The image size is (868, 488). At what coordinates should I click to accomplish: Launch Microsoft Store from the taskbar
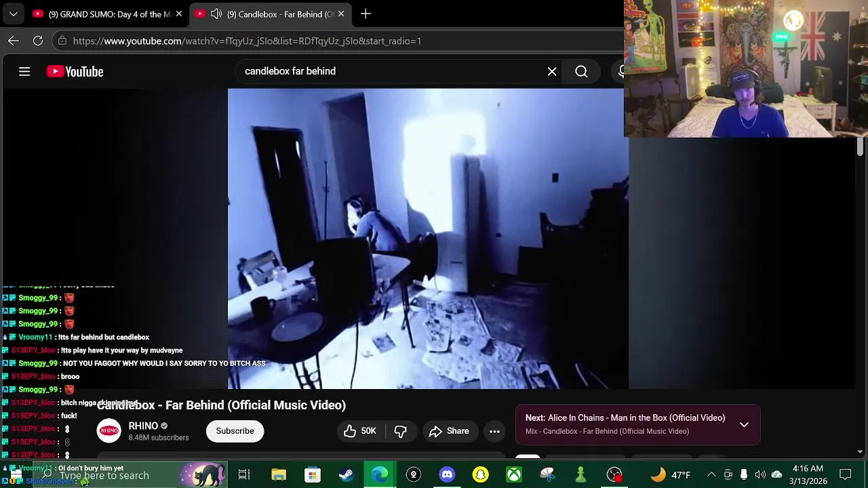coord(312,474)
